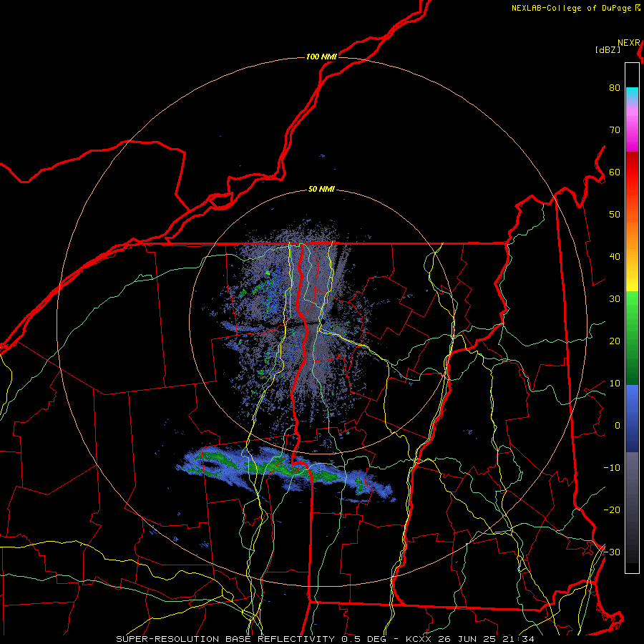Click the -30 dBZ scale value
Screen dimensions: 644x644
[612, 552]
